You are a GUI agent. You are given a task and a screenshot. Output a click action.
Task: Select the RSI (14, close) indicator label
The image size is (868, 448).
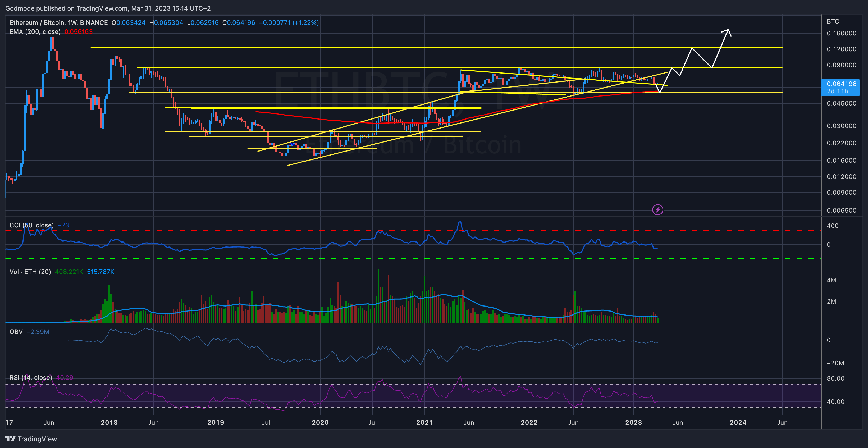[x=31, y=377]
